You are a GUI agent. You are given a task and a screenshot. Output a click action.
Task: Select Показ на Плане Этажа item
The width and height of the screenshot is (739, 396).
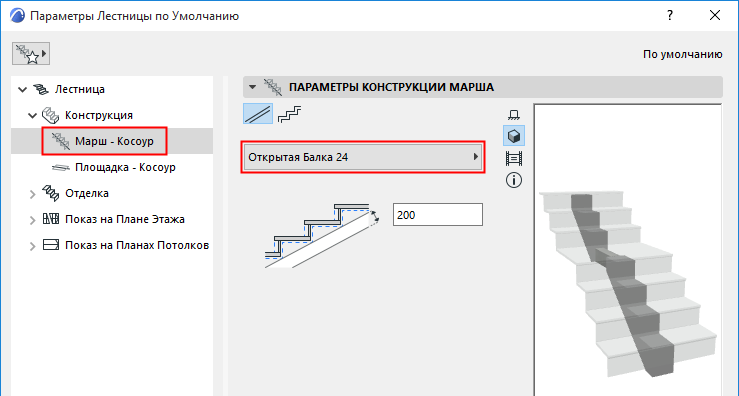coord(124,219)
